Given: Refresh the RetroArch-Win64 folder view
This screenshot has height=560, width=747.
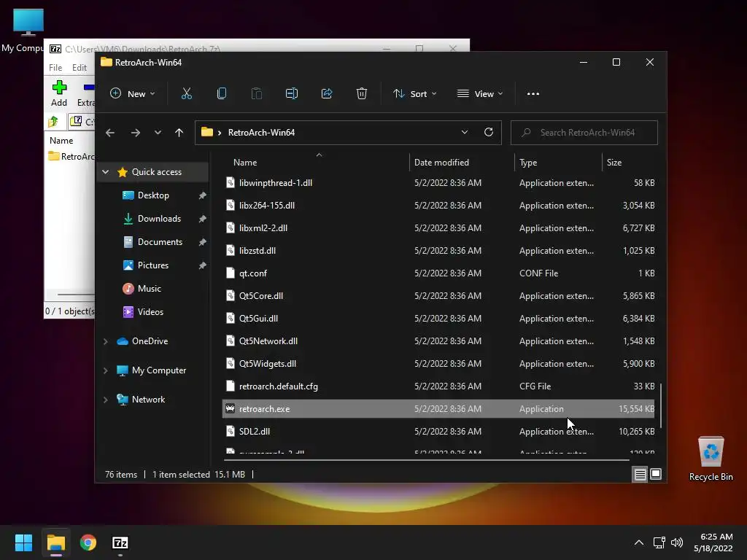Looking at the screenshot, I should point(489,133).
